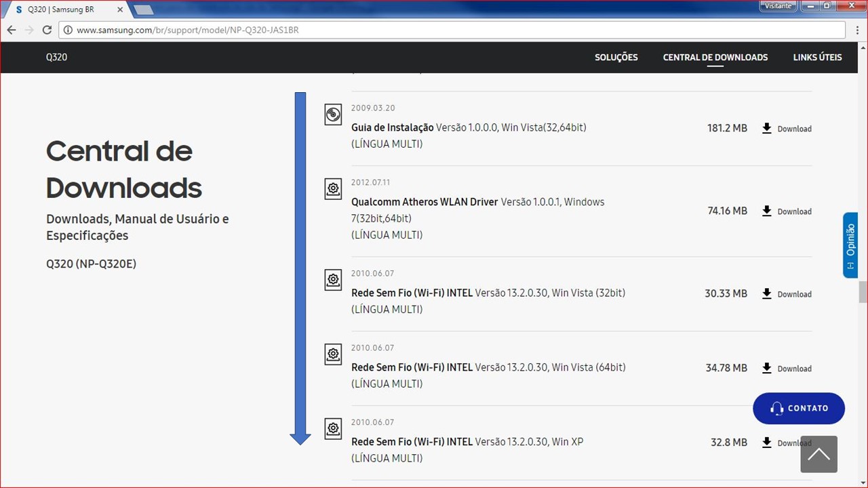Select the Q320 | Samsung BR tab
Screen dimensions: 868x488
tap(66, 9)
